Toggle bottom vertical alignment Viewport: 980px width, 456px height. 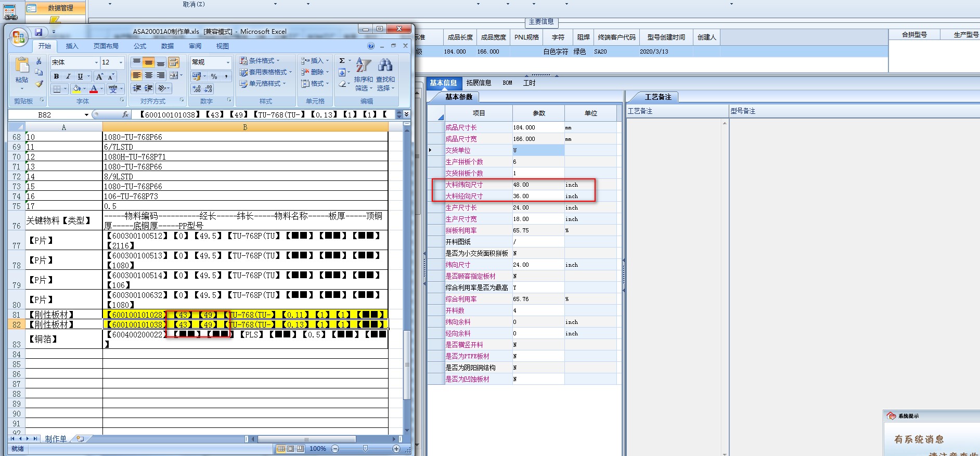[x=161, y=62]
